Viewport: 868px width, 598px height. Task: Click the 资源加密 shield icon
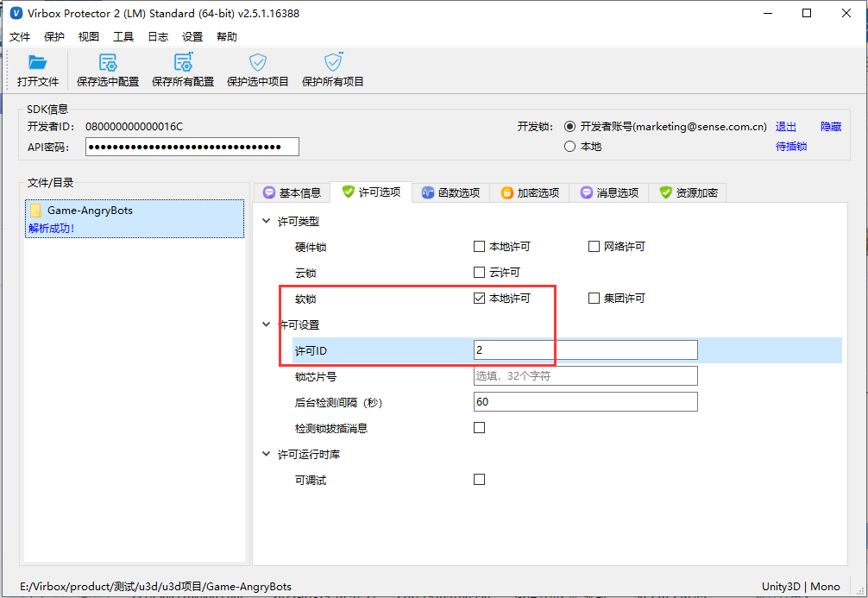666,192
